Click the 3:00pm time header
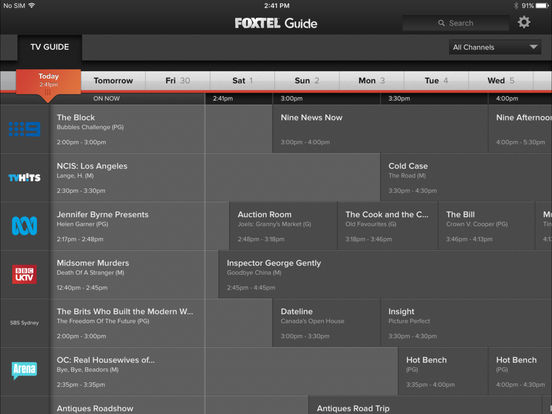The width and height of the screenshot is (552, 414). [x=291, y=99]
